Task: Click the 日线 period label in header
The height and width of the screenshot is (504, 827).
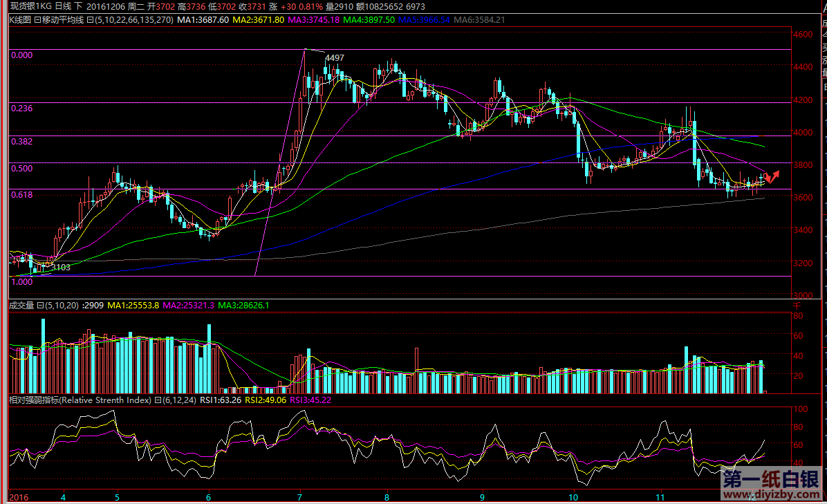Action: [64, 6]
